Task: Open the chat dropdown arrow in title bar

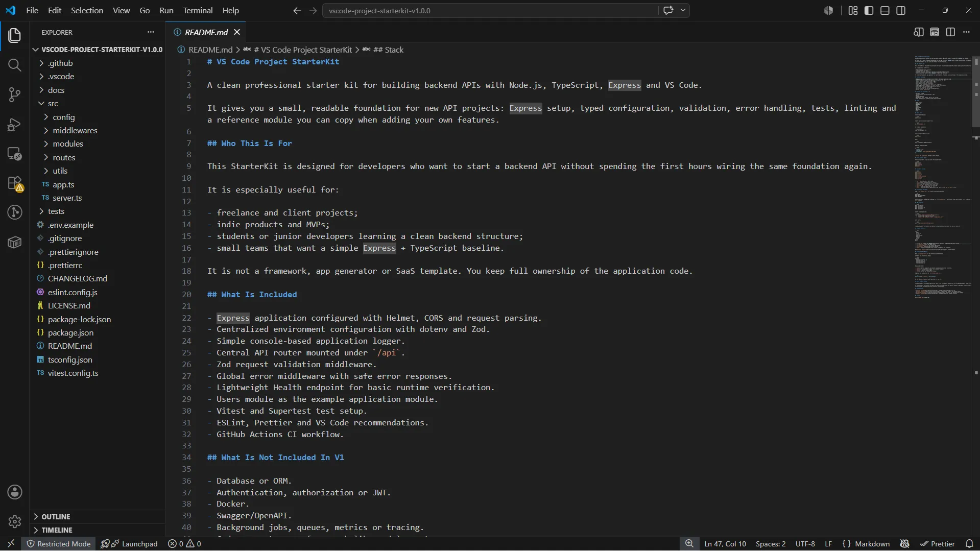Action: pos(683,10)
